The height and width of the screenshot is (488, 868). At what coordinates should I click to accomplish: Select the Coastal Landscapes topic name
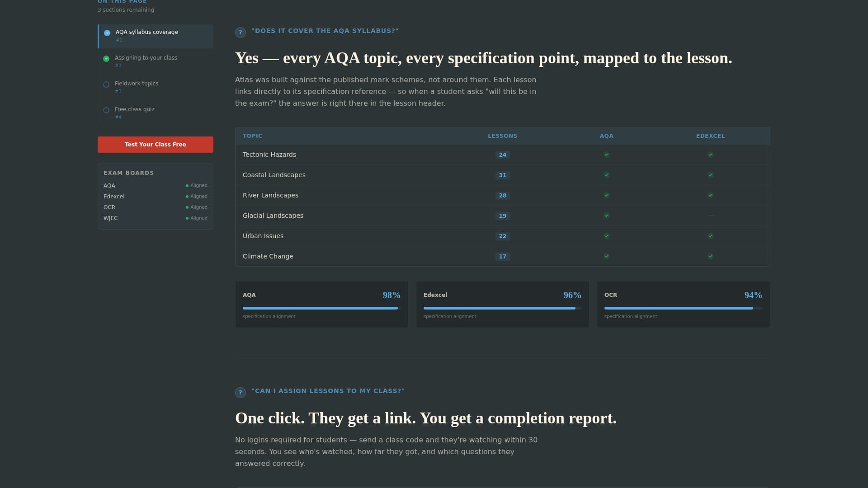pyautogui.click(x=274, y=175)
